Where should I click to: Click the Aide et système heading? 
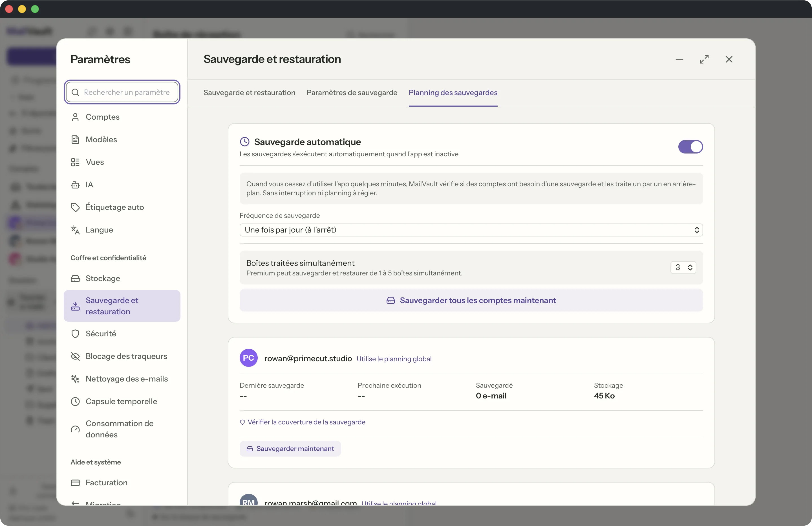coord(96,462)
